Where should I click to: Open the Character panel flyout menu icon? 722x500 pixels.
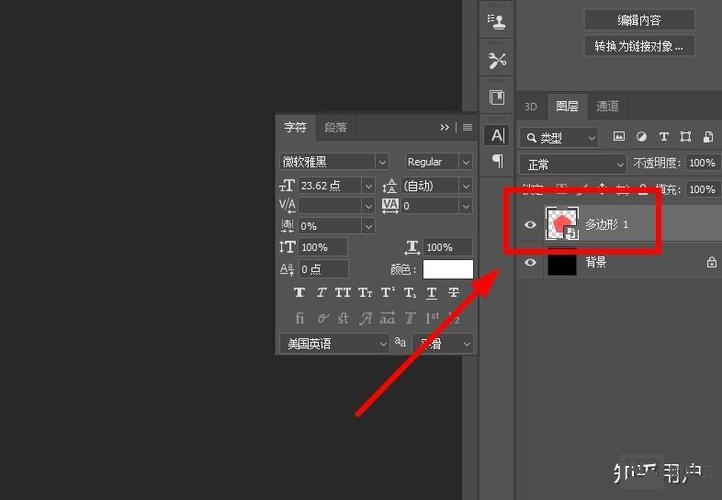pyautogui.click(x=467, y=127)
